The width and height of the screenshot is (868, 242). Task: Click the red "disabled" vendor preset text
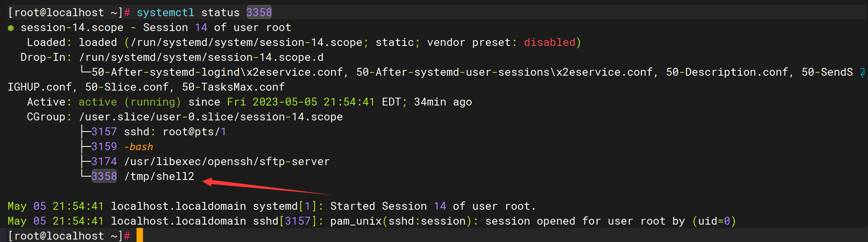click(549, 43)
